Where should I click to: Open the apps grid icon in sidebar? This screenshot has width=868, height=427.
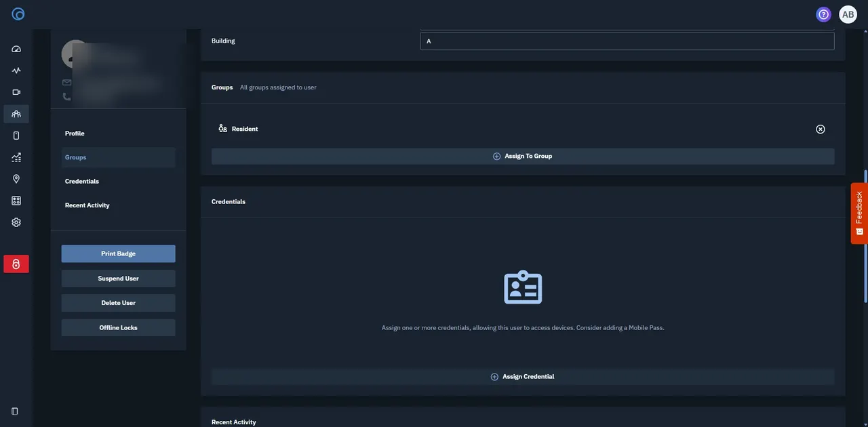click(16, 201)
